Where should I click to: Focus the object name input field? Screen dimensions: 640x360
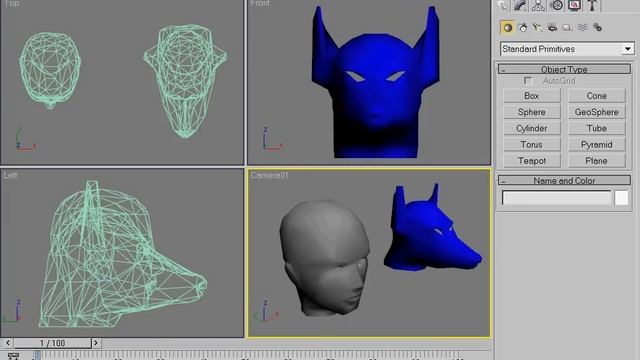coord(556,198)
